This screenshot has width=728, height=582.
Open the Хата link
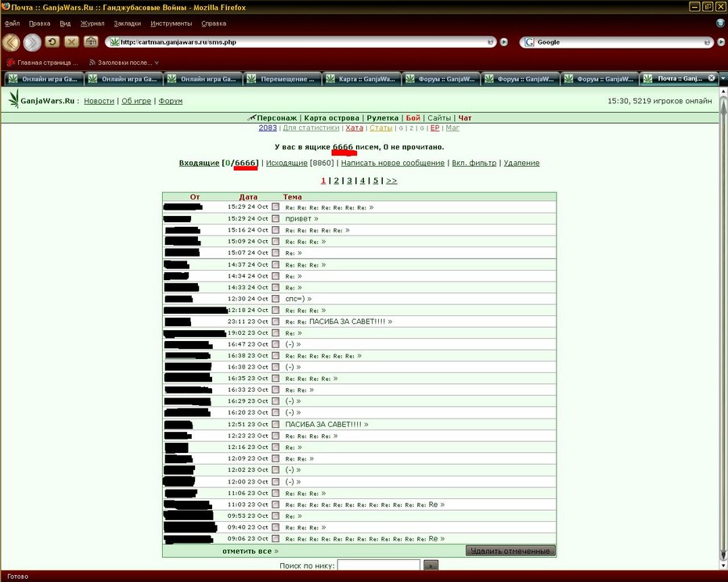click(x=355, y=128)
